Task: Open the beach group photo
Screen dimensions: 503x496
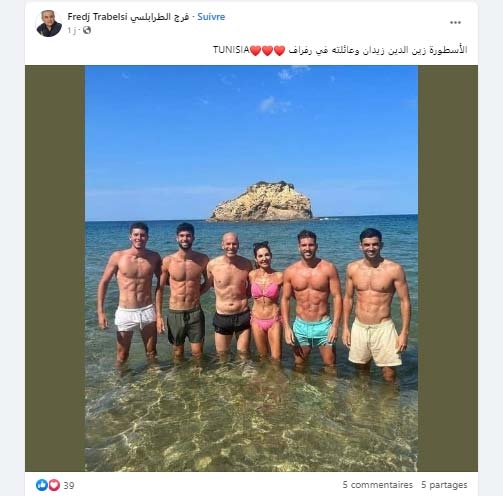Action: point(251,268)
